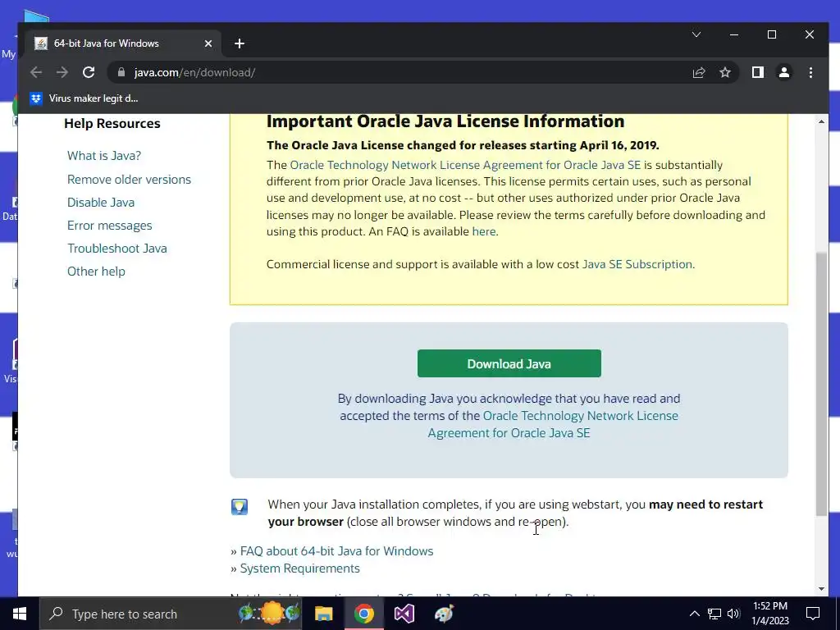Click the search highlights weather icon

tap(269, 614)
